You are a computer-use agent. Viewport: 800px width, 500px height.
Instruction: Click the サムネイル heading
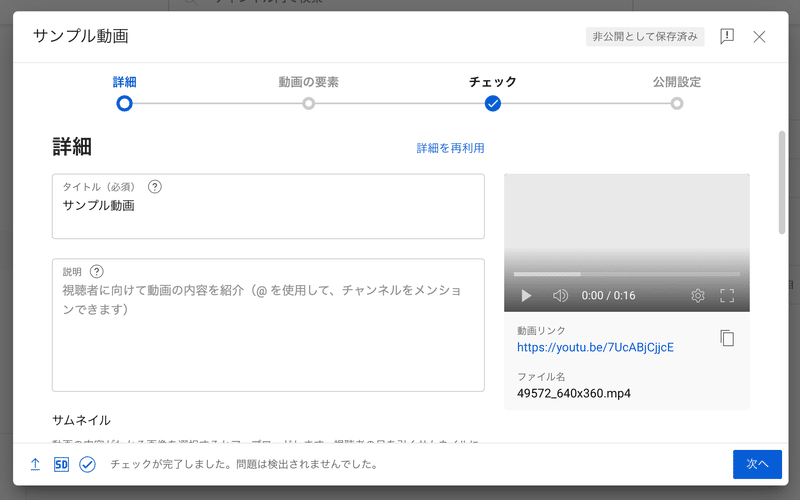[81, 420]
